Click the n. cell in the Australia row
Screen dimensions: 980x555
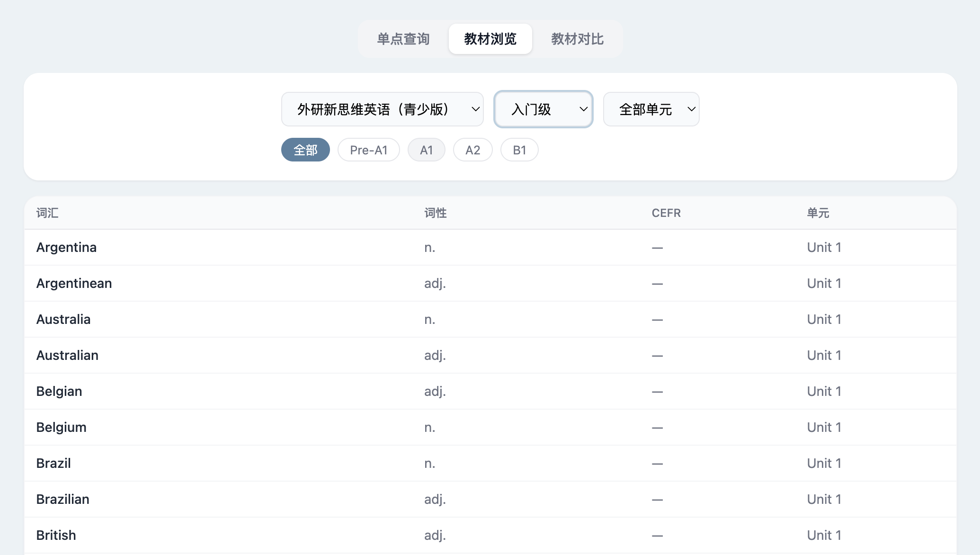pyautogui.click(x=429, y=319)
